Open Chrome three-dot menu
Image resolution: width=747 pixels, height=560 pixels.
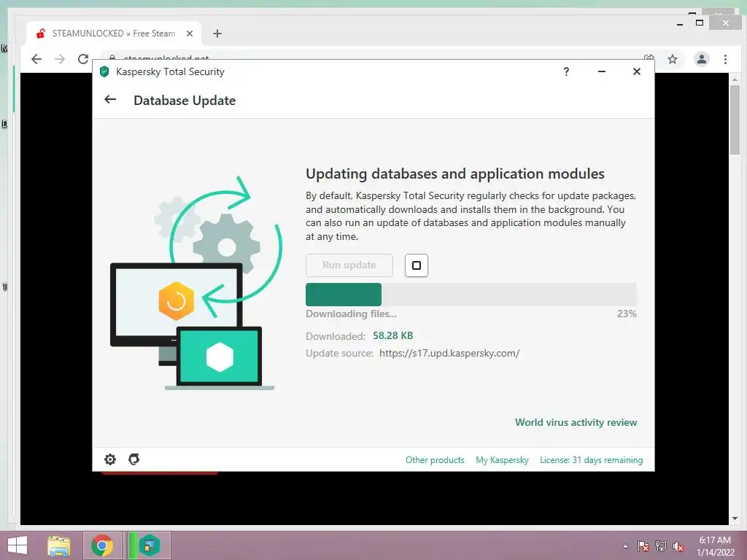(725, 59)
